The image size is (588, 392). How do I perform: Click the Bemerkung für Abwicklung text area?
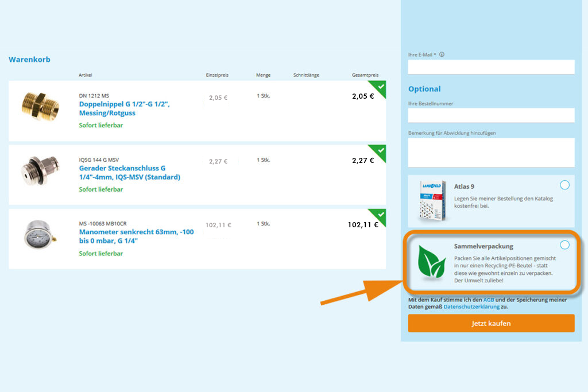click(491, 152)
